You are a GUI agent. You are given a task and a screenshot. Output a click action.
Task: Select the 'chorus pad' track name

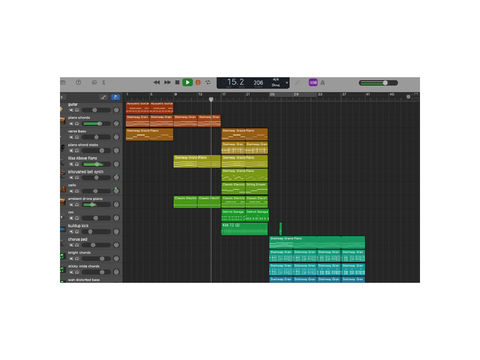click(x=78, y=239)
